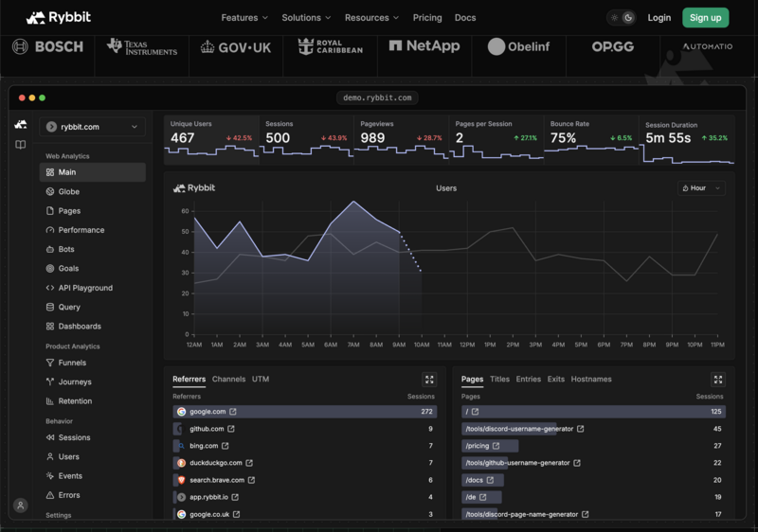This screenshot has width=758, height=532.
Task: Click the open book docs icon in sidebar
Action: pos(20,144)
